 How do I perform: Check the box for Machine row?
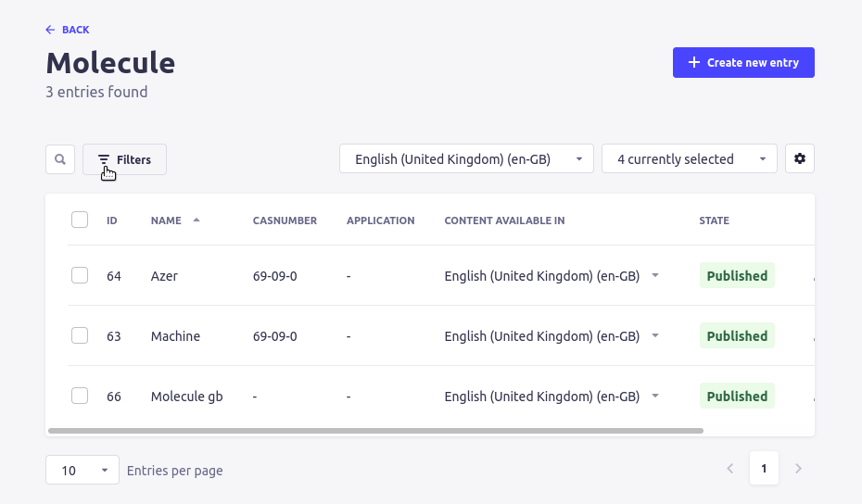[80, 335]
